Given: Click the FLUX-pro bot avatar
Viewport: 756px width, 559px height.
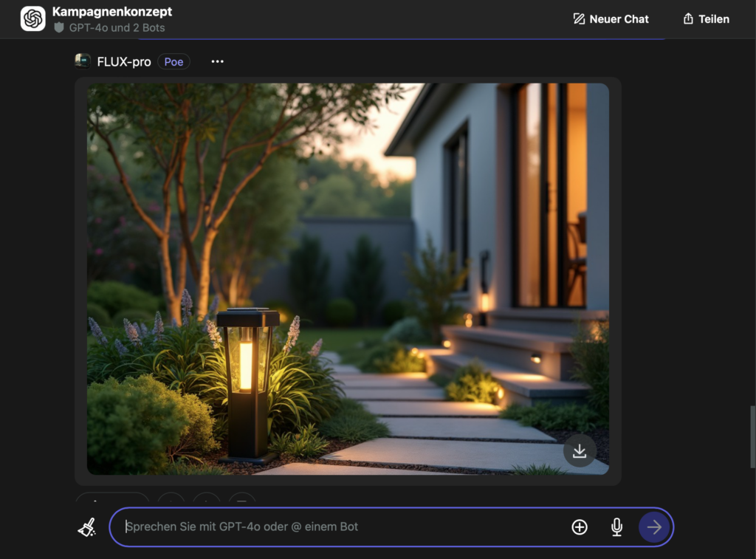Looking at the screenshot, I should (83, 61).
